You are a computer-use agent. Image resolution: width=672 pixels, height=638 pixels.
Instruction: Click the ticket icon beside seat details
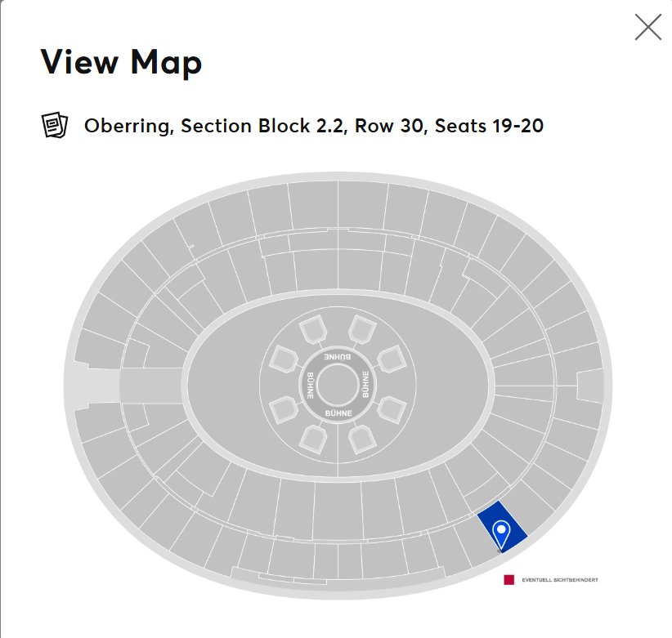point(55,125)
